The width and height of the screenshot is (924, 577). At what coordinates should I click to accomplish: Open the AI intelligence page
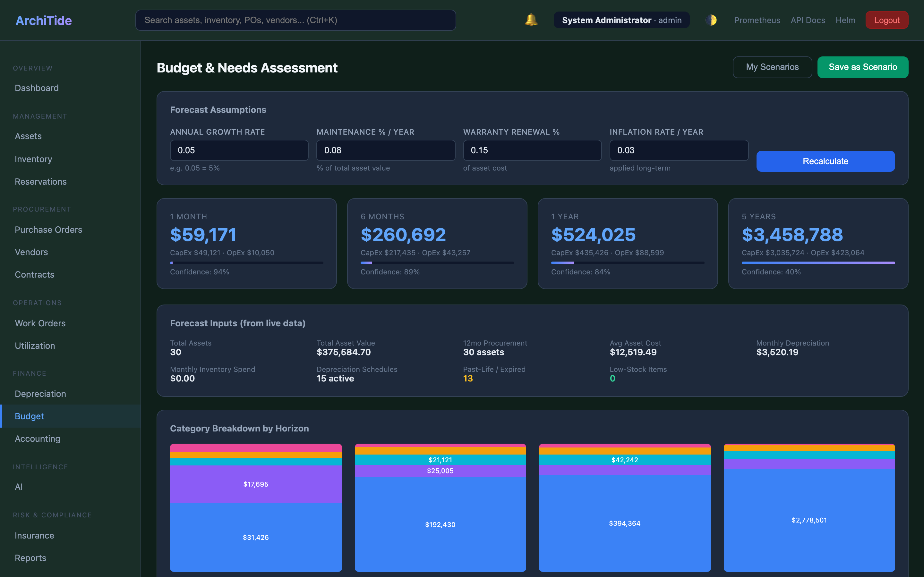(x=18, y=487)
